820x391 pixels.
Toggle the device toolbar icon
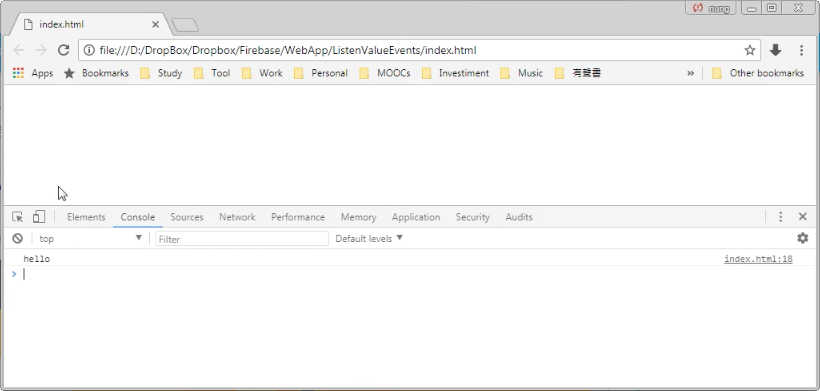(39, 217)
